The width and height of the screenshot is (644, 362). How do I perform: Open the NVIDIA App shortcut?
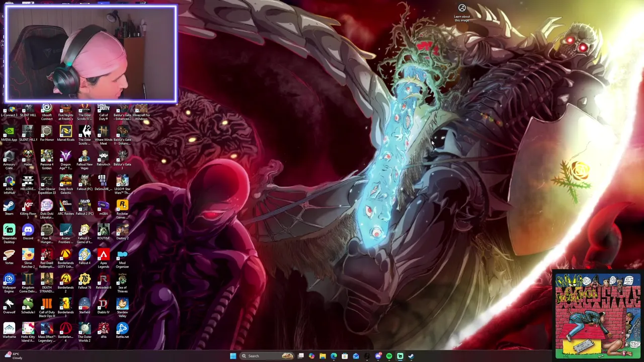click(9, 134)
